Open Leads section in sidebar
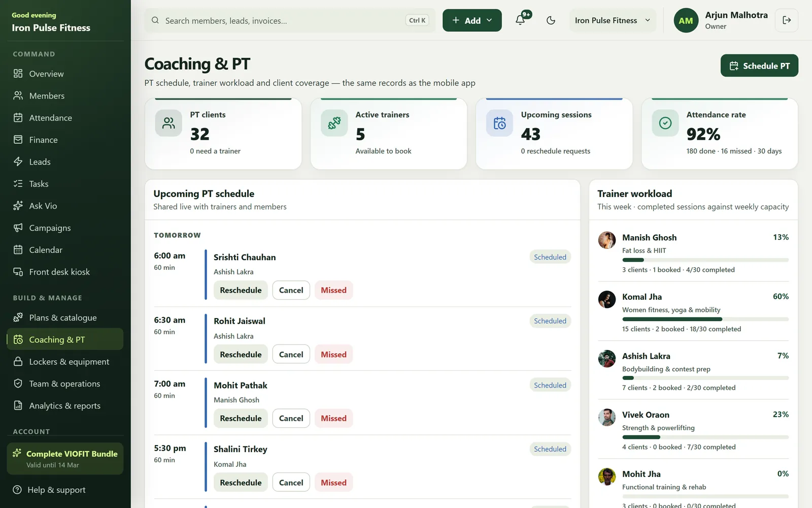The image size is (812, 508). coord(65,162)
